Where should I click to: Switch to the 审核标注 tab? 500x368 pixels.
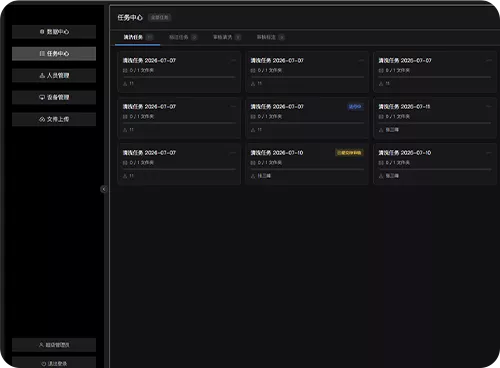tap(270, 37)
